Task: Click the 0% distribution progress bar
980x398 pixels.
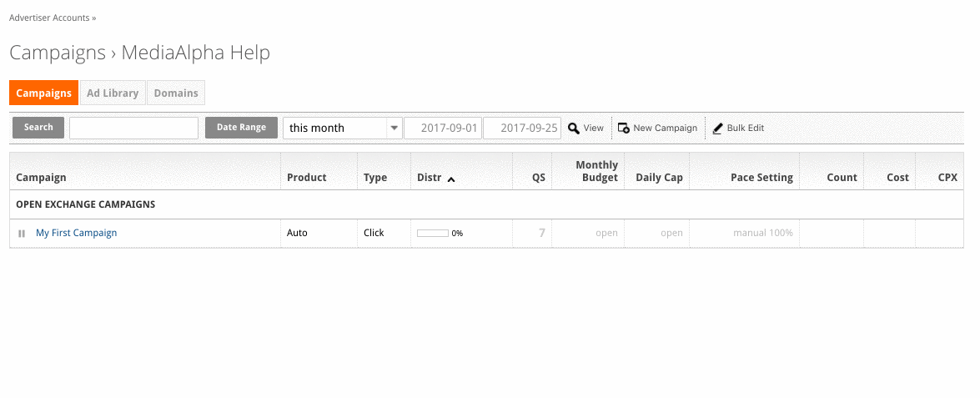Action: [x=433, y=233]
